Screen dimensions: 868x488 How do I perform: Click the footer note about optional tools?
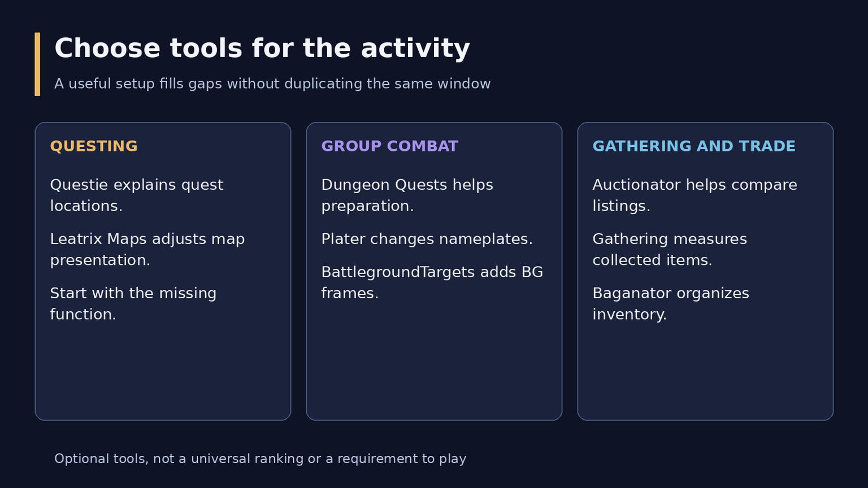261,459
